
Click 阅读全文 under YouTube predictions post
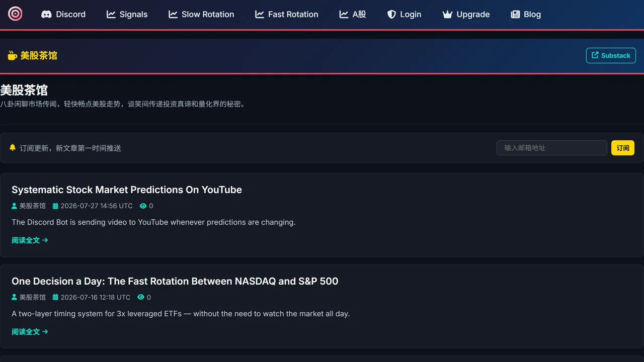coord(30,240)
